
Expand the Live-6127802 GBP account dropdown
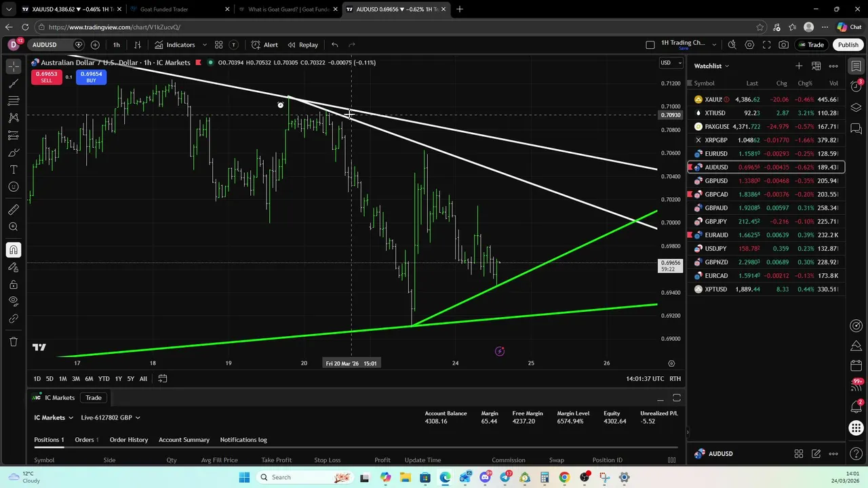click(110, 418)
